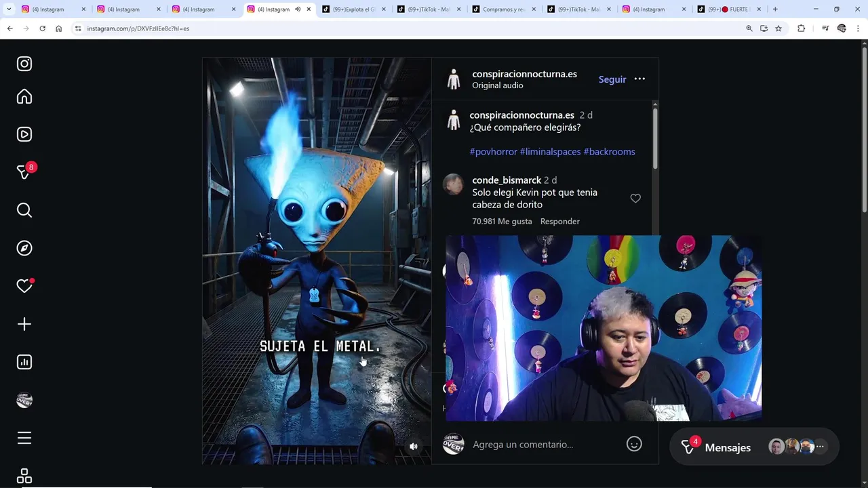Open the Chrome three-dot menu
Image resolution: width=868 pixels, height=488 pixels.
click(858, 28)
